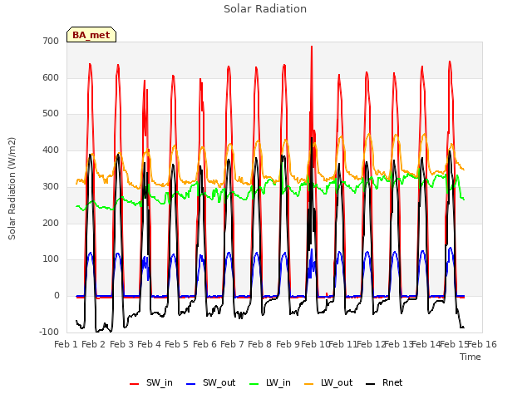Click the Feb 7 x-axis tick label

point(232,344)
